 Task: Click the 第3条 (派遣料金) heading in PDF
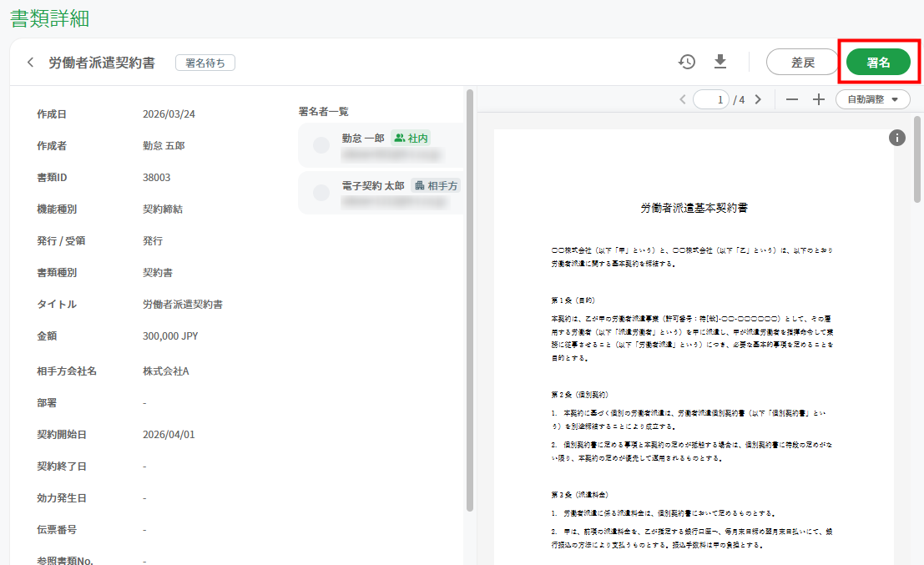point(580,494)
